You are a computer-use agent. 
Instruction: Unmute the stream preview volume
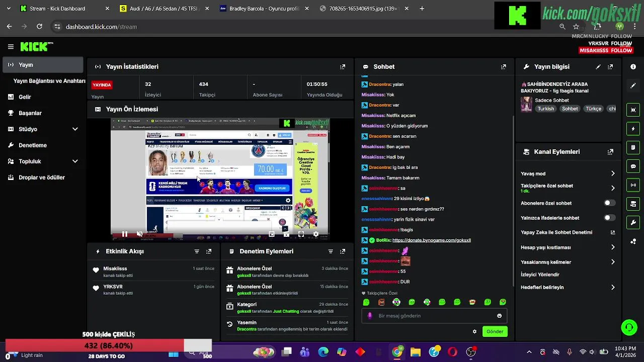(x=140, y=234)
